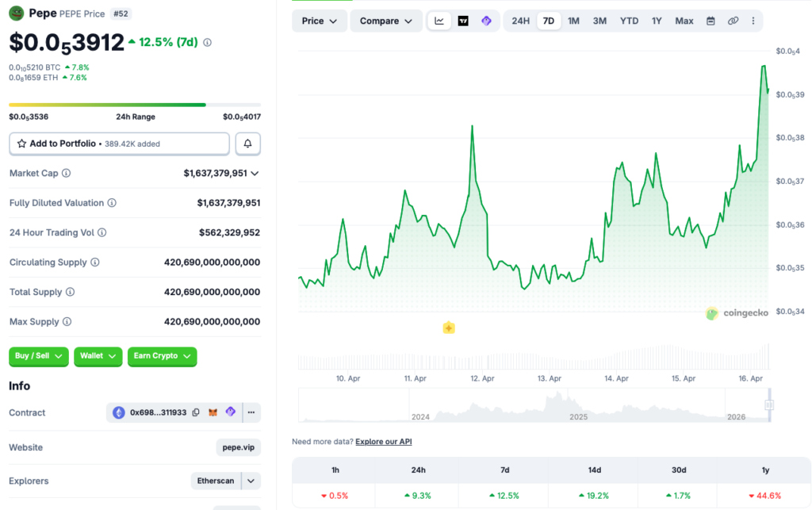Click the chain link icon in chart toolbar
This screenshot has height=510, width=812.
pos(733,21)
